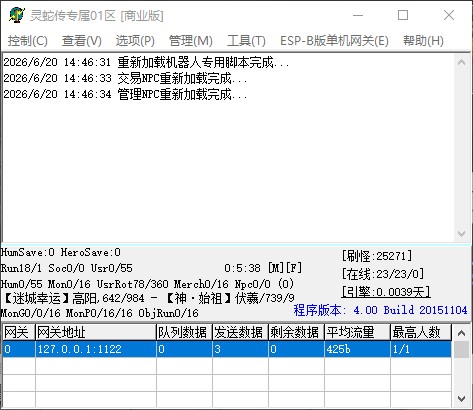473x410 pixels.
Task: Click the [在线:23/23/0] status label
Action: tap(383, 274)
